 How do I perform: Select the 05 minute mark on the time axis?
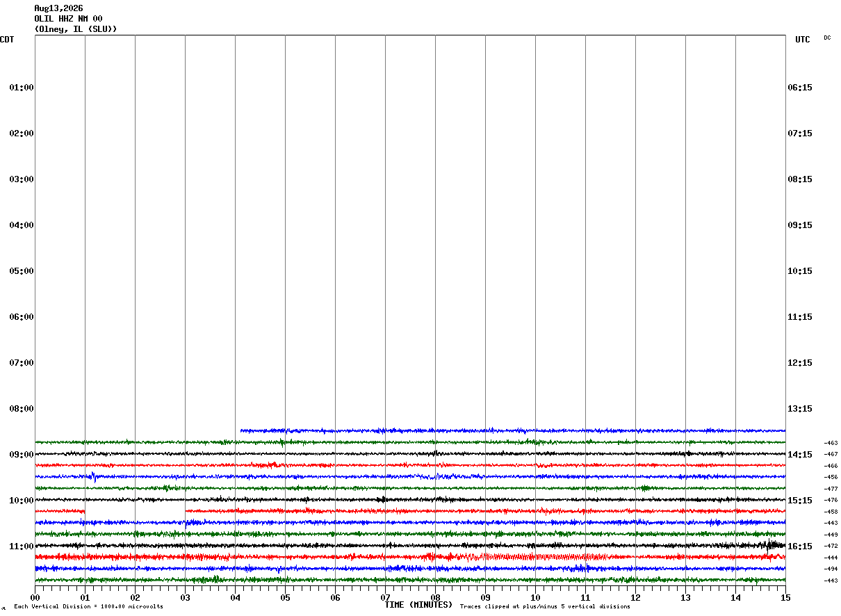tap(285, 597)
